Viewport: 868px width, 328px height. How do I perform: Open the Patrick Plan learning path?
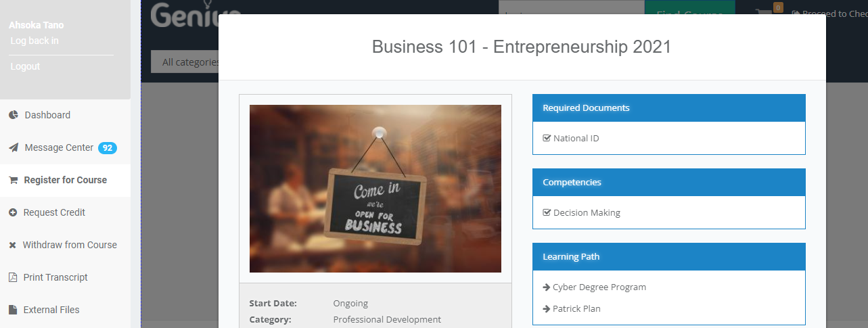(x=576, y=308)
